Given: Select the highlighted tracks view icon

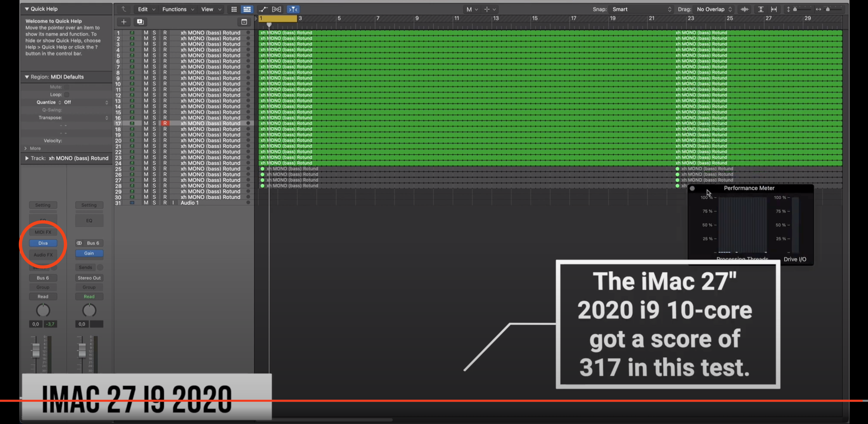Looking at the screenshot, I should pos(247,9).
